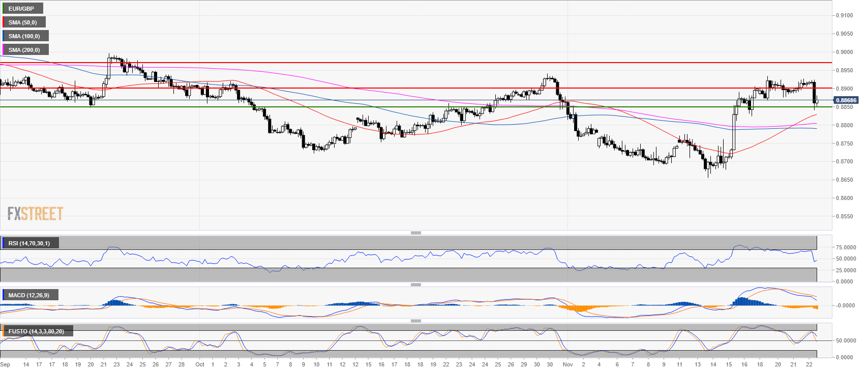Click date 22 at axis right end
The height and width of the screenshot is (371, 868).
[x=809, y=364]
